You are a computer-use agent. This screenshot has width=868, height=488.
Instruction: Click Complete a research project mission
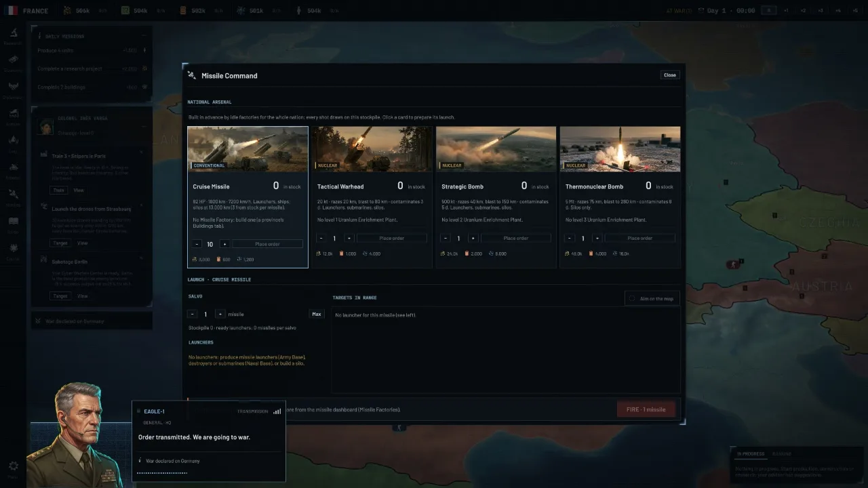(x=92, y=68)
